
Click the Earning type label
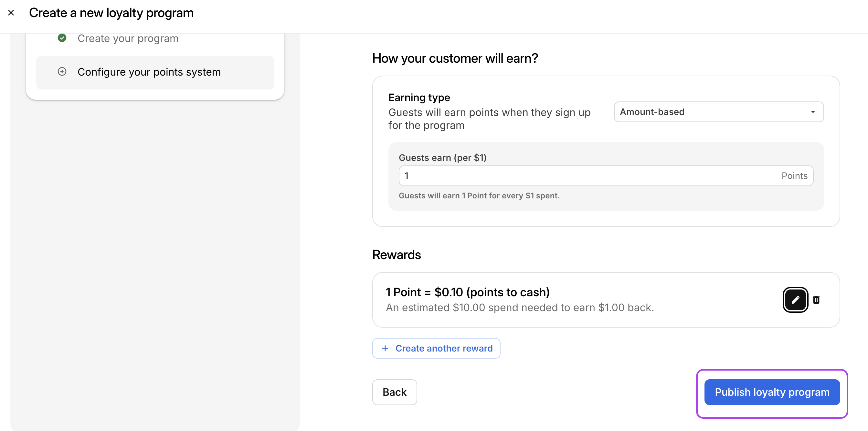(x=419, y=98)
